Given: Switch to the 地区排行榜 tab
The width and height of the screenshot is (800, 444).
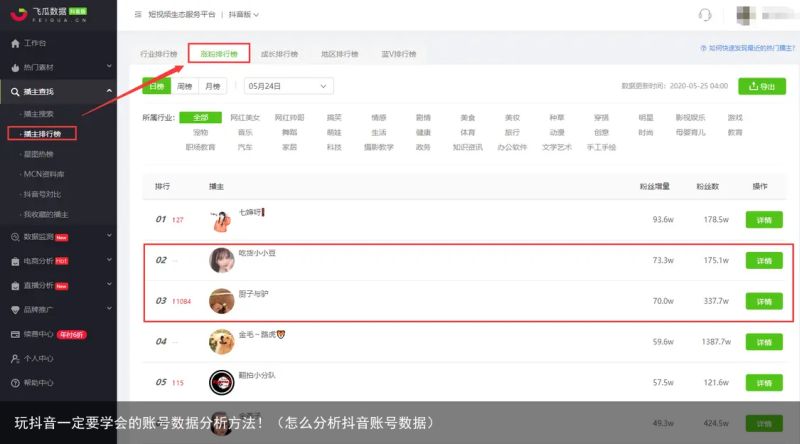Looking at the screenshot, I should [x=339, y=54].
